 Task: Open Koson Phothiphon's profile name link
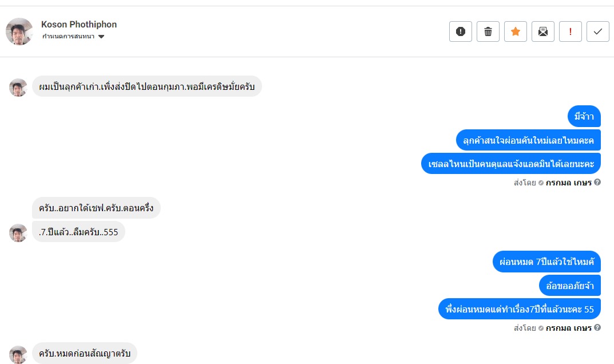79,25
